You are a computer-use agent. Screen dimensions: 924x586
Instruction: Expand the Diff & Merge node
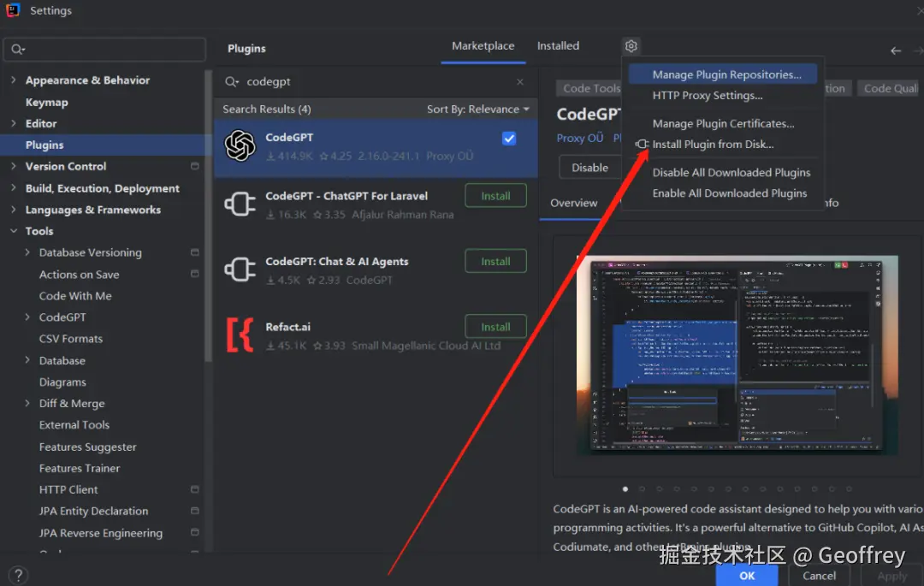27,404
